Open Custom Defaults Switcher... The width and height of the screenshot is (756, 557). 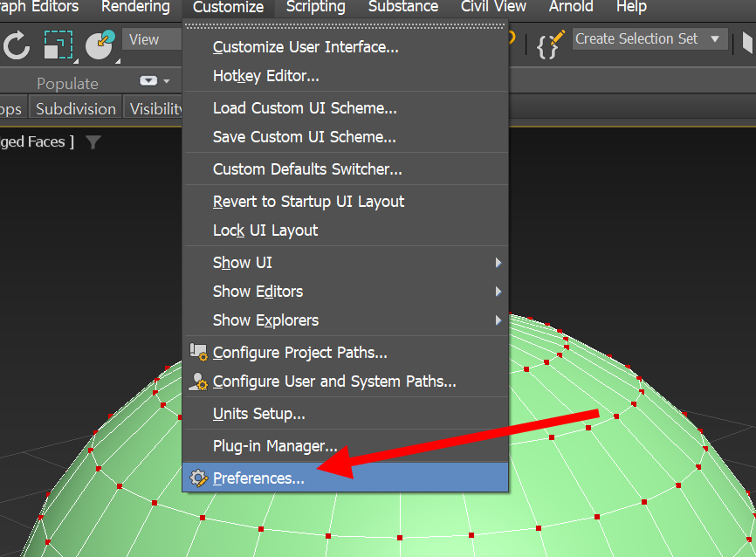[x=345, y=169]
